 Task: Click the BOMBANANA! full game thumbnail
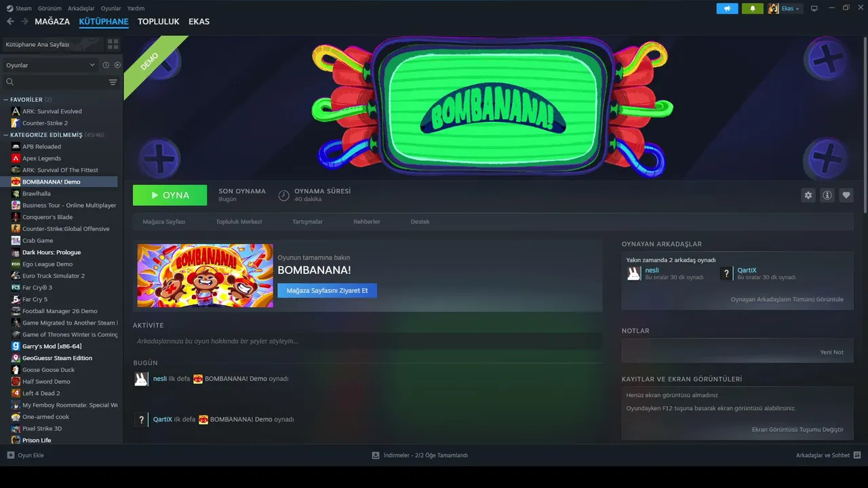tap(205, 276)
